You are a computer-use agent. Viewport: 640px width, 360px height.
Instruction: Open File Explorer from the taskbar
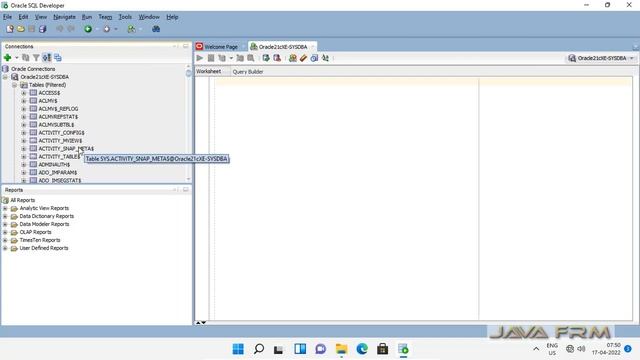pos(341,349)
